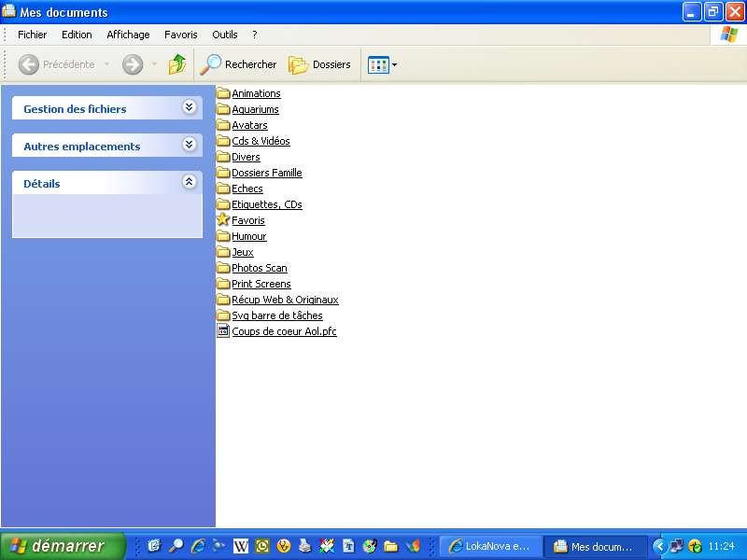The width and height of the screenshot is (747, 560).
Task: Show hidden system tray icons arrow
Action: [x=659, y=547]
